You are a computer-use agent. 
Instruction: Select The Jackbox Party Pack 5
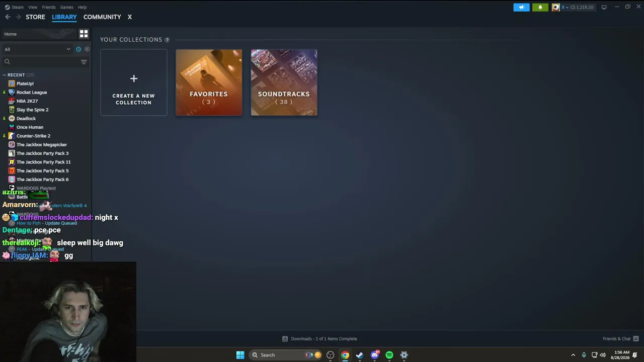(42, 171)
